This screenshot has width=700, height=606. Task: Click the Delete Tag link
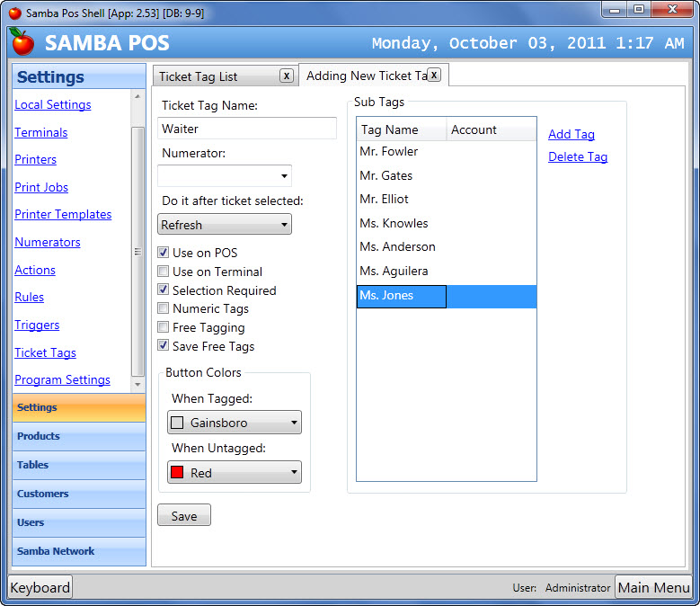[578, 156]
